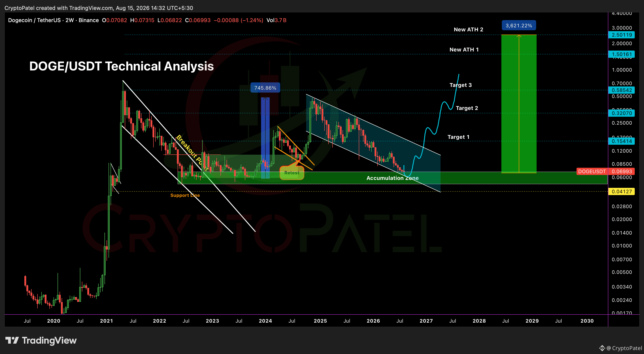
Task: Click the 0.12000 price axis tick
Action: 622,151
